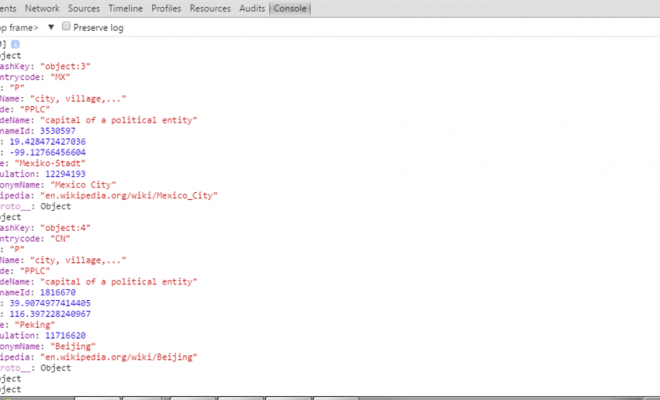Select the country code value "MX"
This screenshot has width=660, height=400.
(60, 77)
